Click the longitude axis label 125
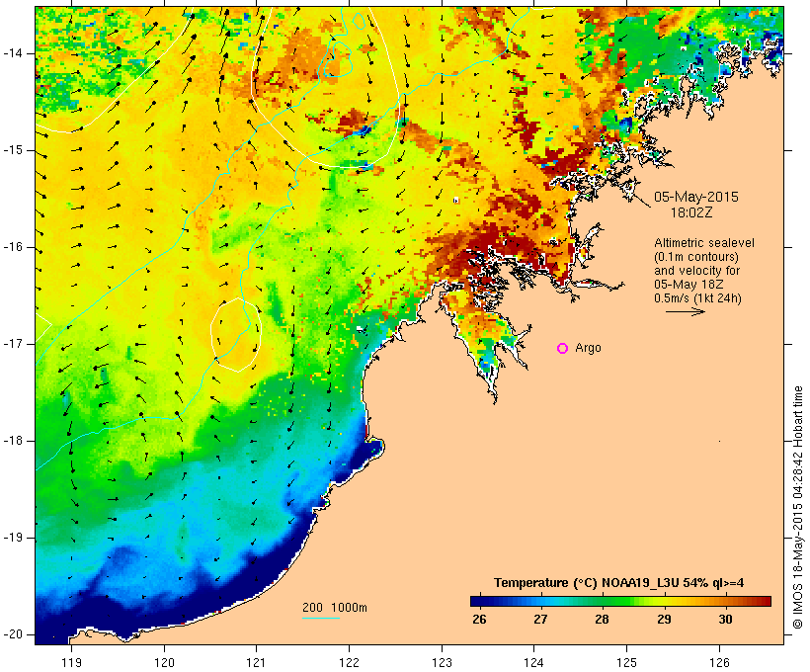 (626, 662)
